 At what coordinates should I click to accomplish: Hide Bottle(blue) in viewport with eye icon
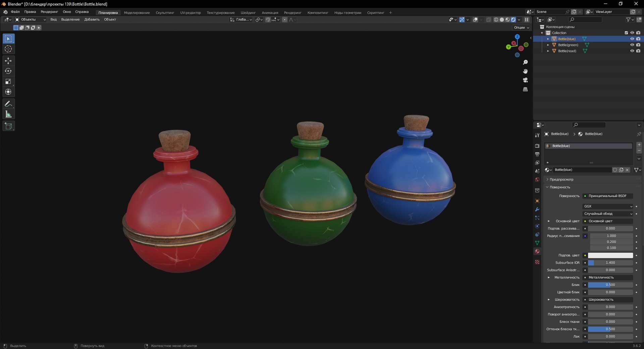click(x=632, y=39)
